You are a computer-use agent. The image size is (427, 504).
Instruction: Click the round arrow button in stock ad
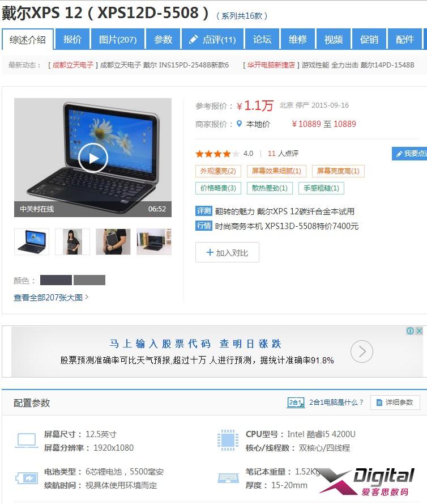362,351
